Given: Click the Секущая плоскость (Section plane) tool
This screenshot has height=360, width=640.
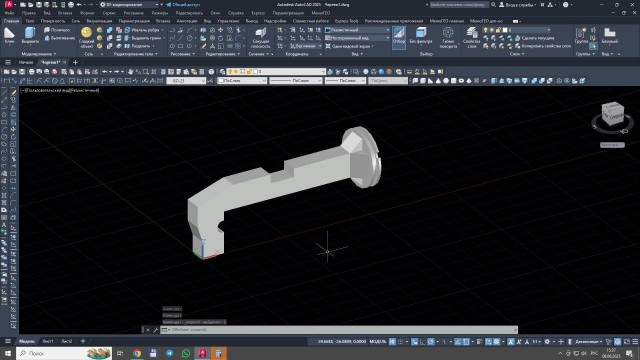Looking at the screenshot, I should click(x=260, y=38).
